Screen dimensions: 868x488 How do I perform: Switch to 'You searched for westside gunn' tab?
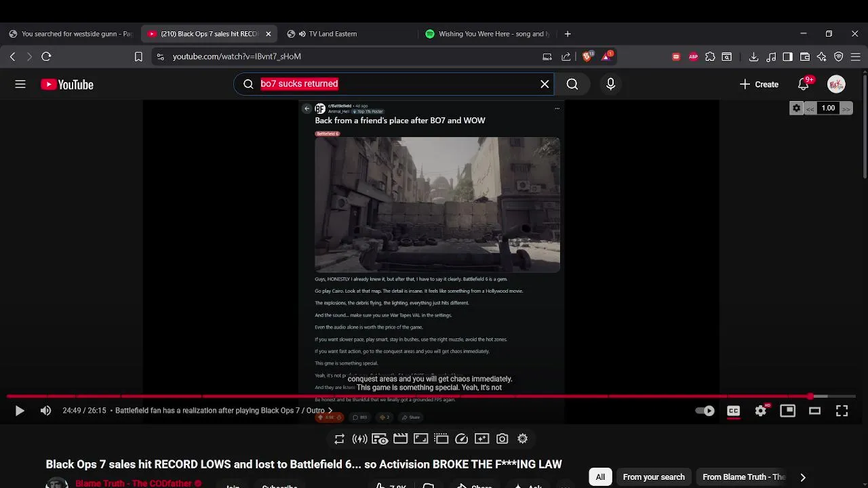click(71, 34)
